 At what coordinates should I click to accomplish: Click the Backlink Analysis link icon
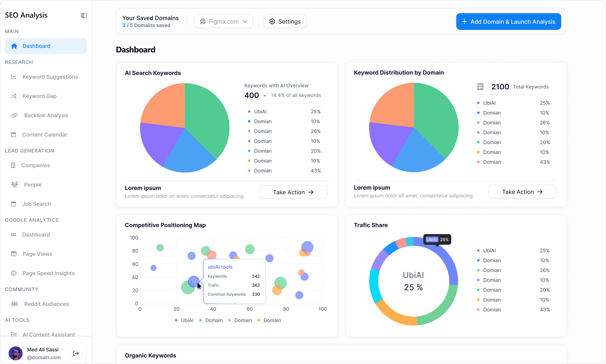[x=14, y=115]
